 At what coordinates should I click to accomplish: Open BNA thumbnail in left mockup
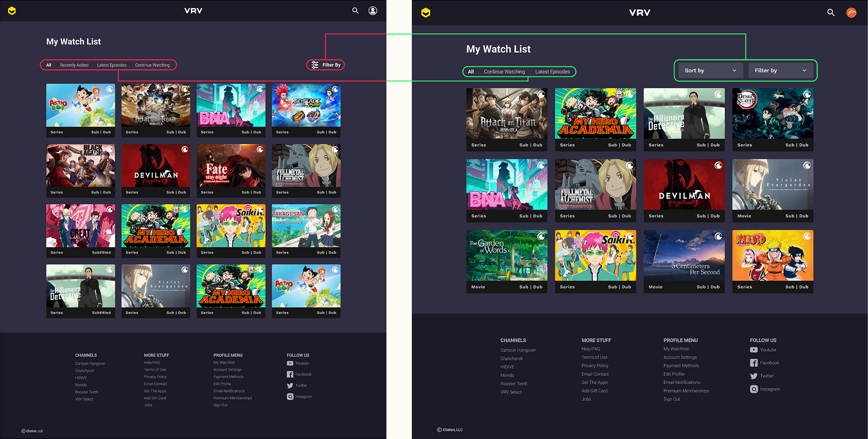pos(231,105)
